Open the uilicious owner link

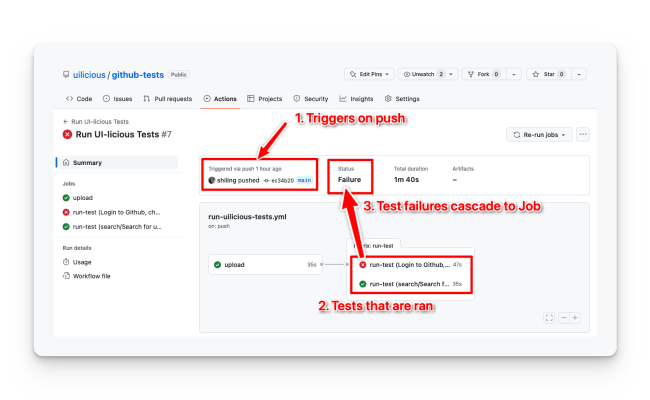89,75
